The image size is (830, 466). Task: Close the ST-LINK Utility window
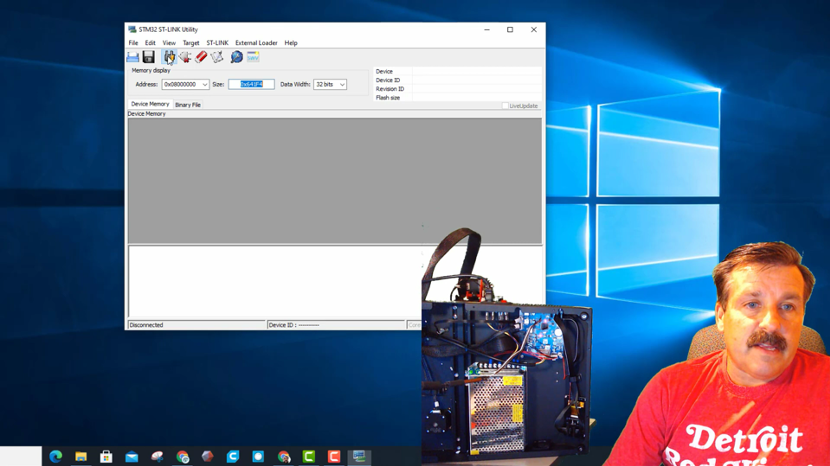[x=534, y=30]
